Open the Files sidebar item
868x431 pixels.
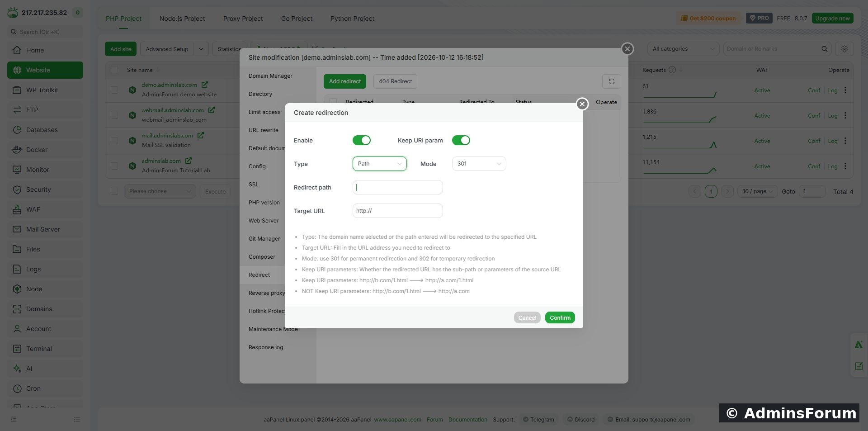coord(45,249)
